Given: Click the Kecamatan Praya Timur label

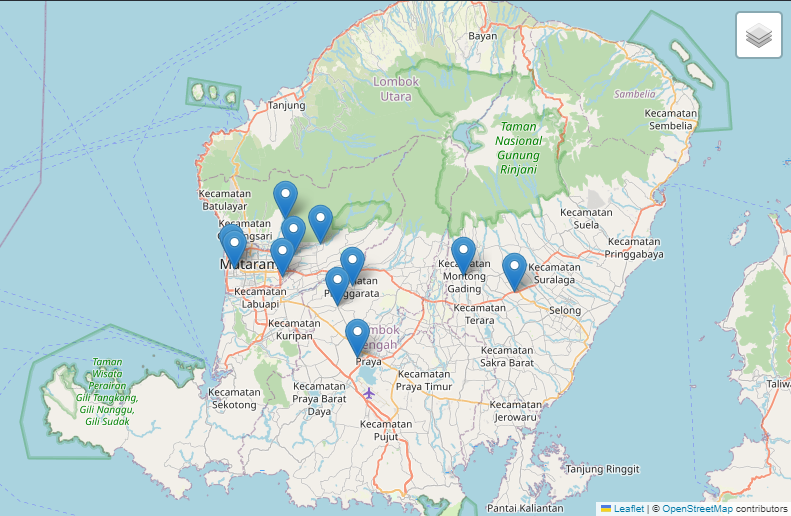Looking at the screenshot, I should tap(424, 380).
